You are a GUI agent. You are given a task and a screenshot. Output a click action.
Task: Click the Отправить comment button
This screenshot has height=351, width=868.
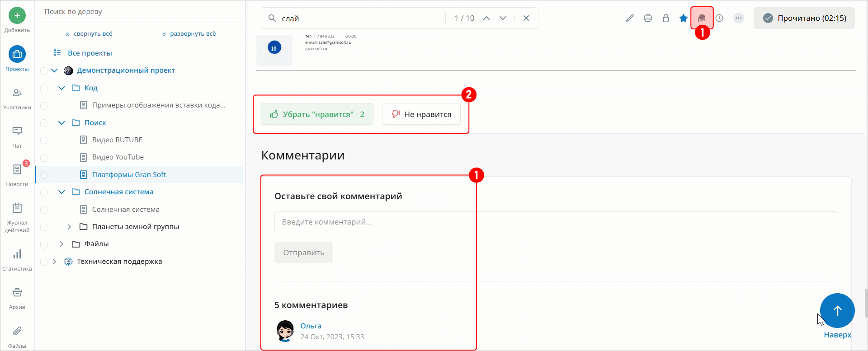[x=304, y=253]
